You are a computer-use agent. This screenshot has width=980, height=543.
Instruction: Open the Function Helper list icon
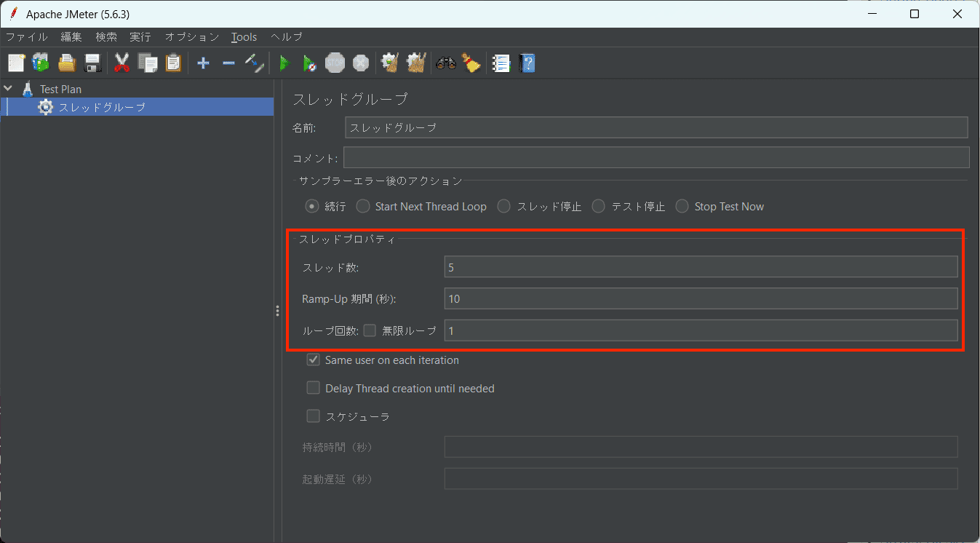coord(501,63)
